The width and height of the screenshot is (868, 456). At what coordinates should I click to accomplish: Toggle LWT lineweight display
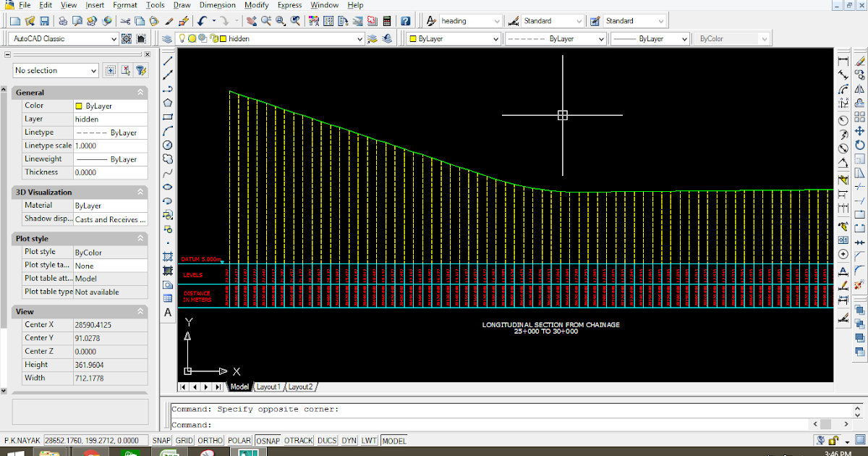tap(370, 440)
